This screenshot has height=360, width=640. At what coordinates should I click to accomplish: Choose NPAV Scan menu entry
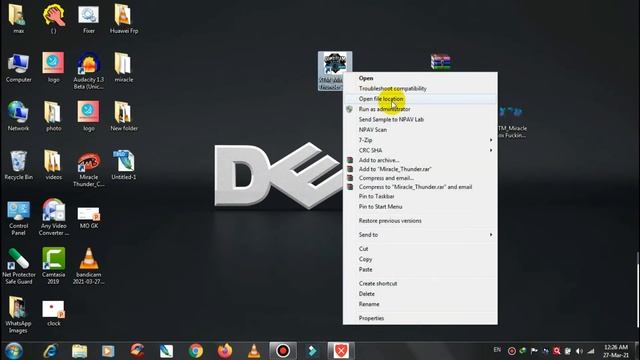[x=420, y=130]
